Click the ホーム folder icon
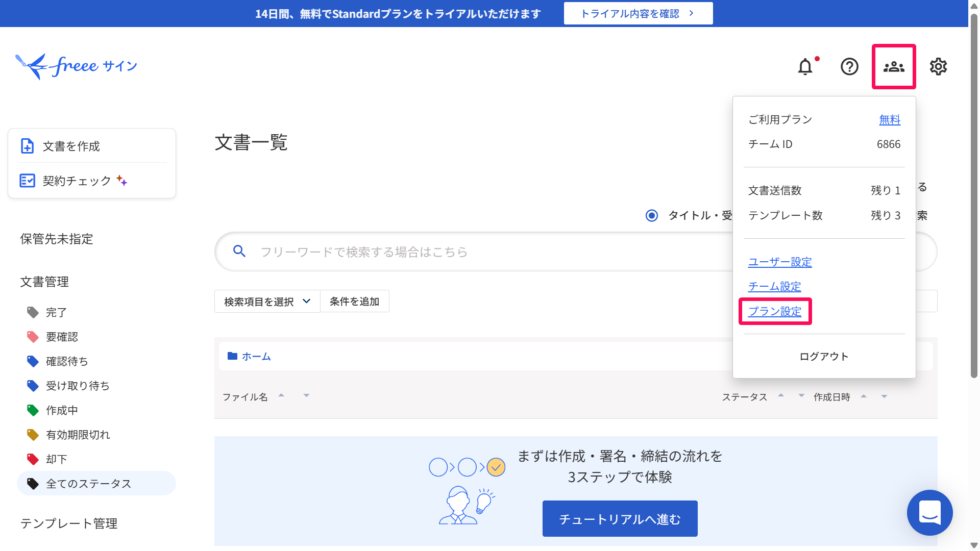The height and width of the screenshot is (551, 980). (x=232, y=356)
